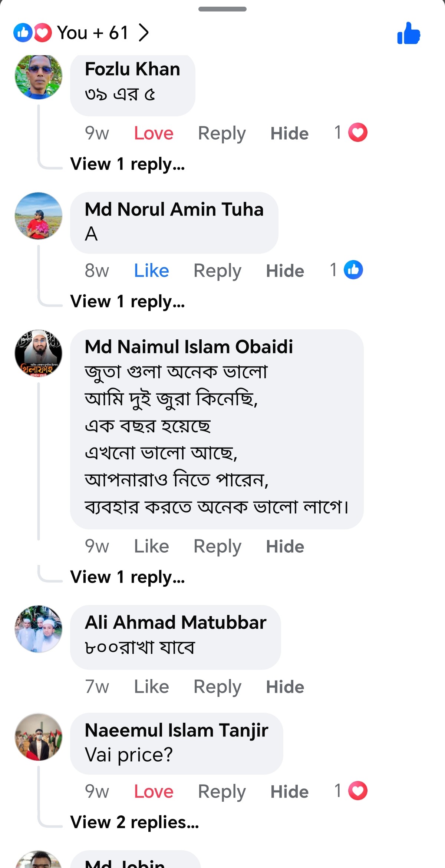Toggle Love on Naeemul Islam Tanjir's comment
This screenshot has height=868, width=445.
click(x=153, y=792)
